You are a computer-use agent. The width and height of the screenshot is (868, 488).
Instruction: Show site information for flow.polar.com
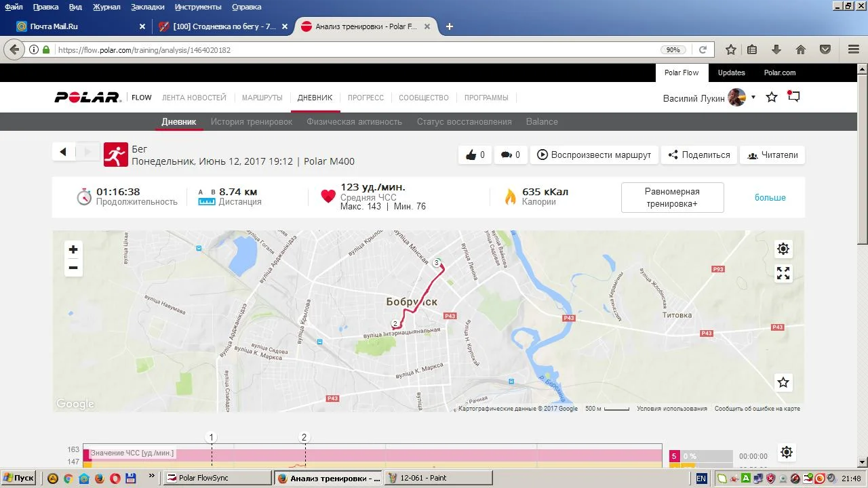(34, 49)
